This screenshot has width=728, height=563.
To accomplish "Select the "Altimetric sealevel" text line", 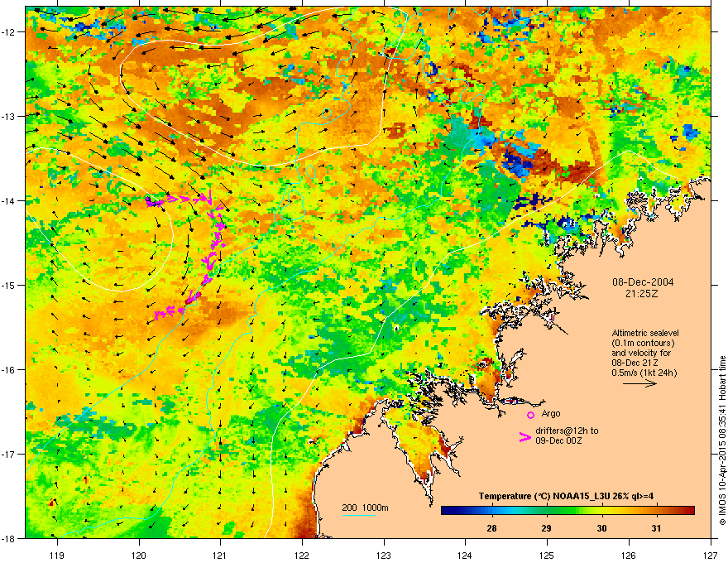I will pos(645,333).
